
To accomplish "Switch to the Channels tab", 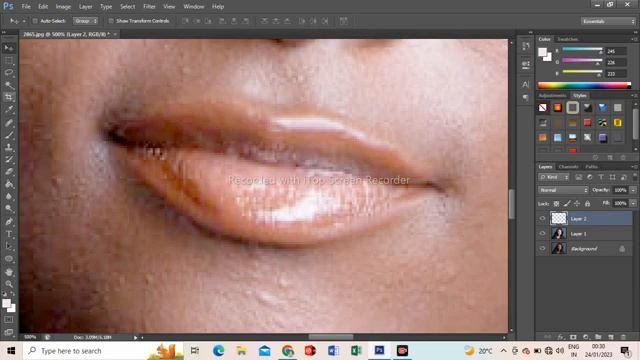I will [568, 167].
